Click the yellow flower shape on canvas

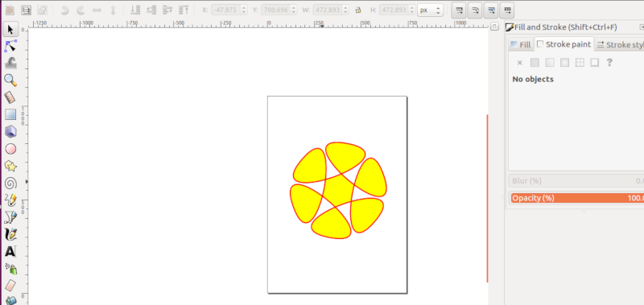(x=338, y=190)
